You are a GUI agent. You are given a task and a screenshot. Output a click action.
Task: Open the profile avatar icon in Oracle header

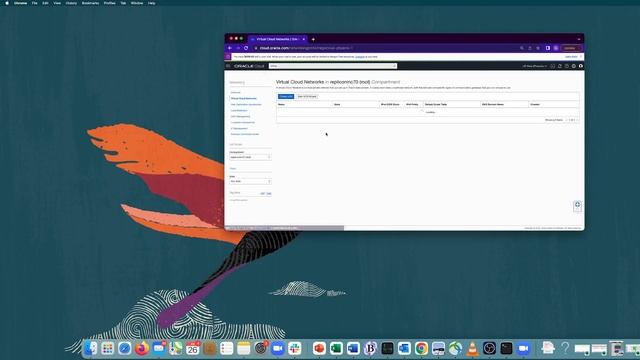click(x=581, y=66)
